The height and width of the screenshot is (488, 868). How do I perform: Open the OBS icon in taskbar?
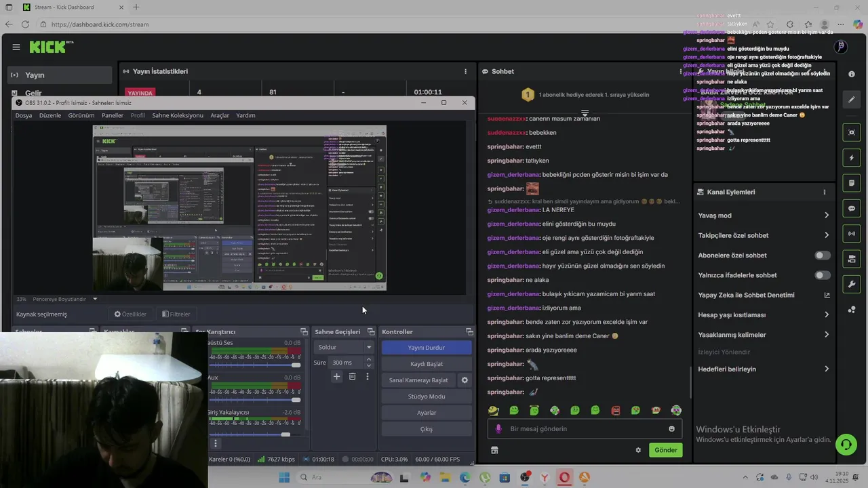pos(525,478)
